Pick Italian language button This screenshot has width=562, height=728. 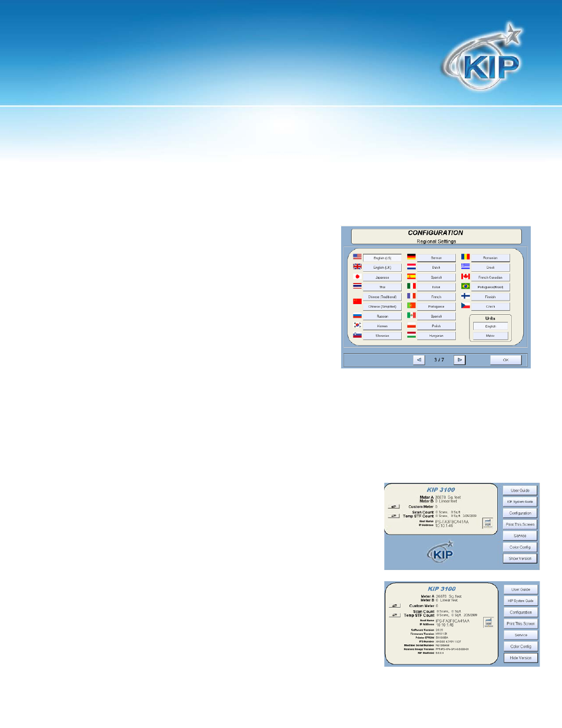click(x=437, y=287)
